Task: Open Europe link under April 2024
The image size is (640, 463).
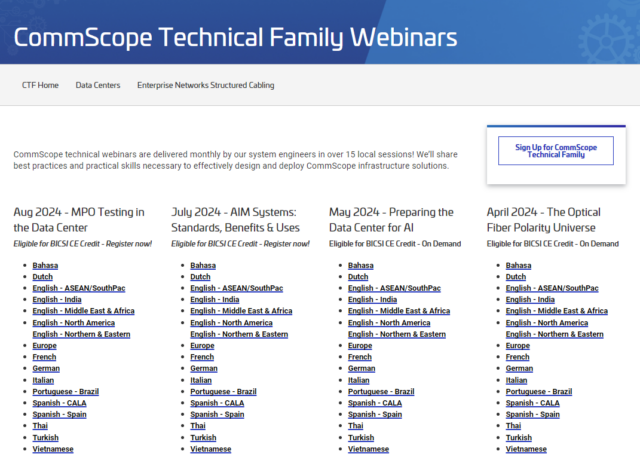Action: 518,346
